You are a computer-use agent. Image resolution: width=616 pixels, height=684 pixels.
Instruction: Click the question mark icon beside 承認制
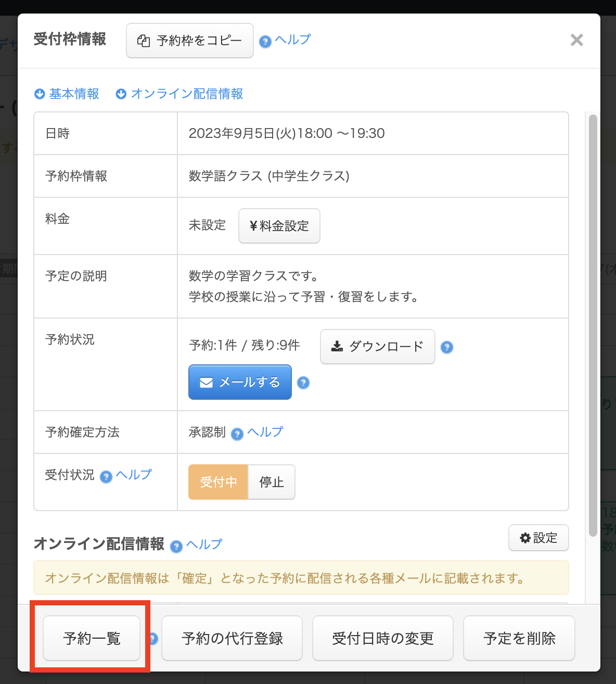[237, 434]
